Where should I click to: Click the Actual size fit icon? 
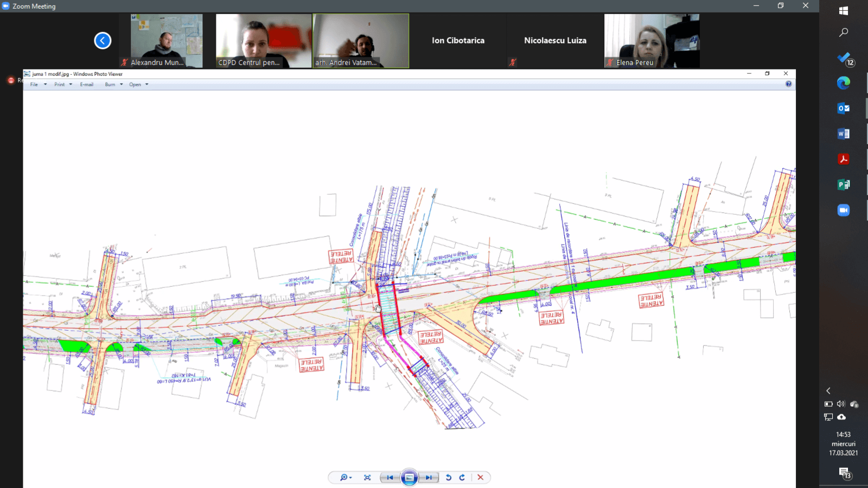(367, 478)
